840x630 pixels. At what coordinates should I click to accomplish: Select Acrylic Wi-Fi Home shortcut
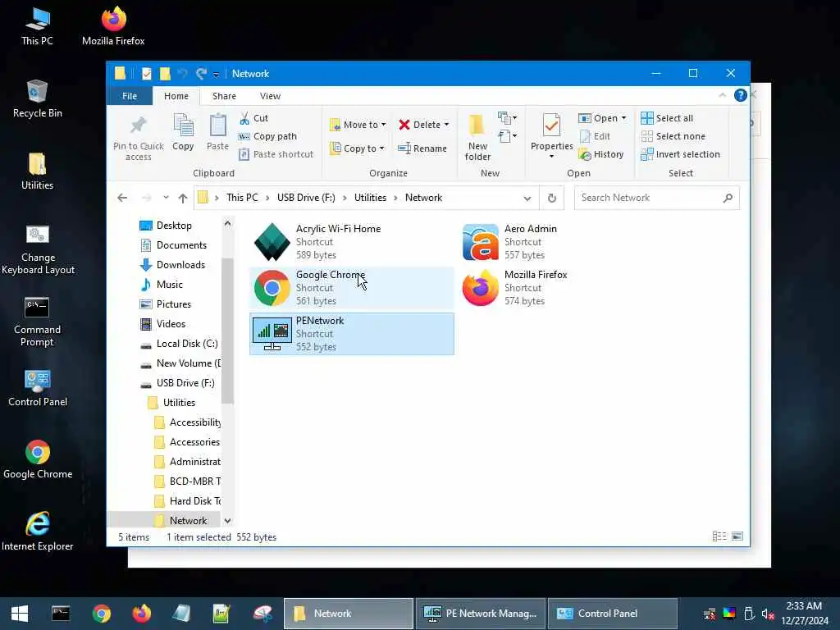pos(351,242)
